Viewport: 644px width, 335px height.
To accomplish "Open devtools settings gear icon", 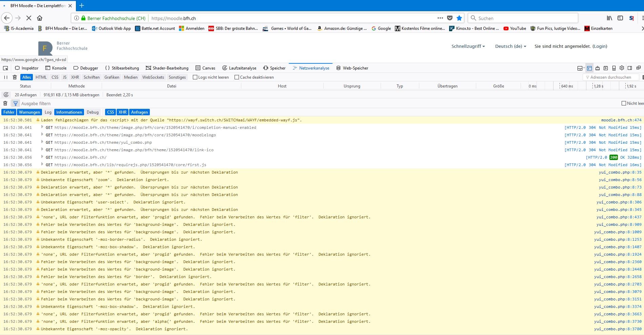I will pyautogui.click(x=622, y=68).
